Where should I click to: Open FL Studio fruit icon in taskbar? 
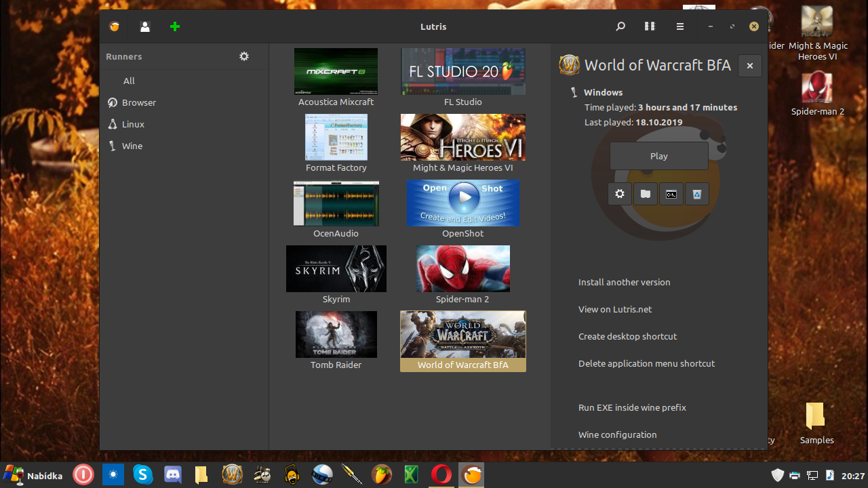tap(382, 475)
